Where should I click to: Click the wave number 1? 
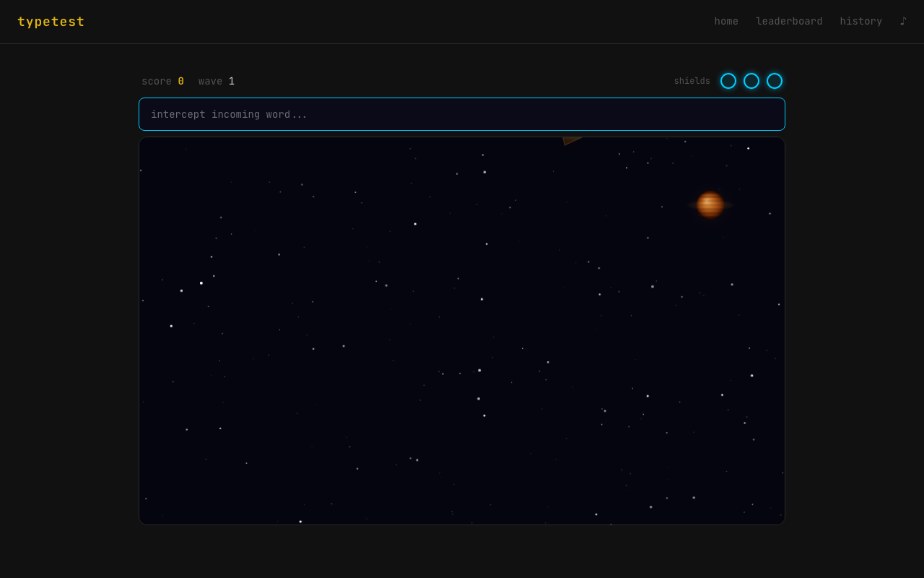coord(232,82)
